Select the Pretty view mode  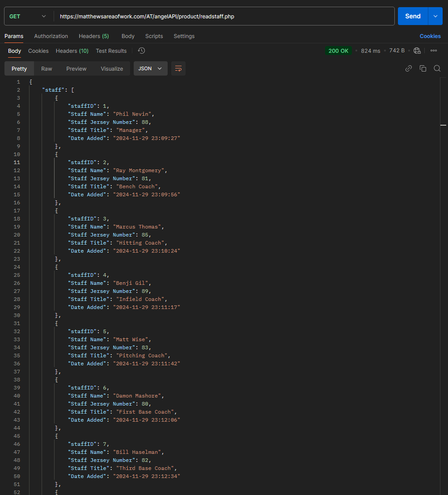coord(19,68)
